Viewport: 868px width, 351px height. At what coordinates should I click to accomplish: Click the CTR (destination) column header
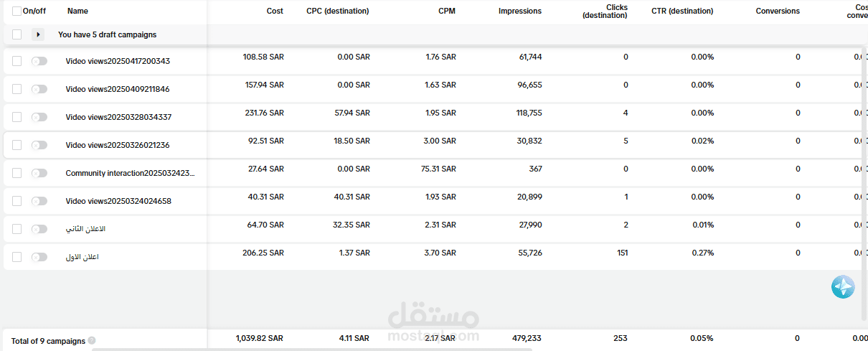point(682,11)
